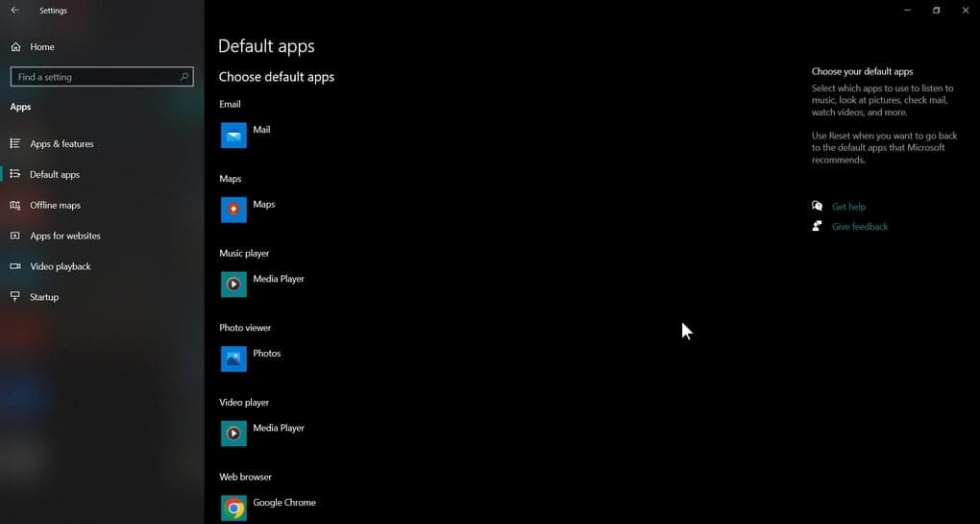The width and height of the screenshot is (980, 524).
Task: Change Web browser default Google Chrome
Action: (x=284, y=503)
